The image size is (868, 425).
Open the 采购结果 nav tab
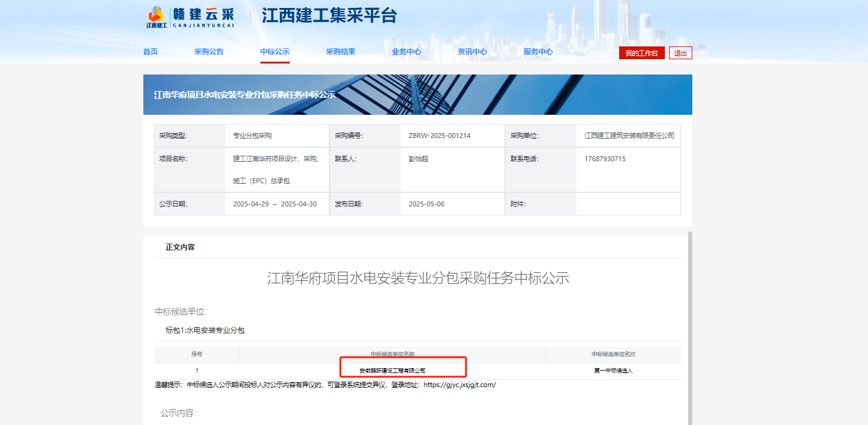point(341,52)
